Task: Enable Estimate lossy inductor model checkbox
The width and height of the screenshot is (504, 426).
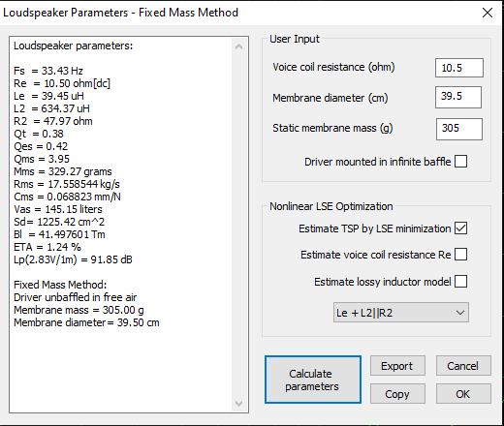Action: tap(460, 282)
